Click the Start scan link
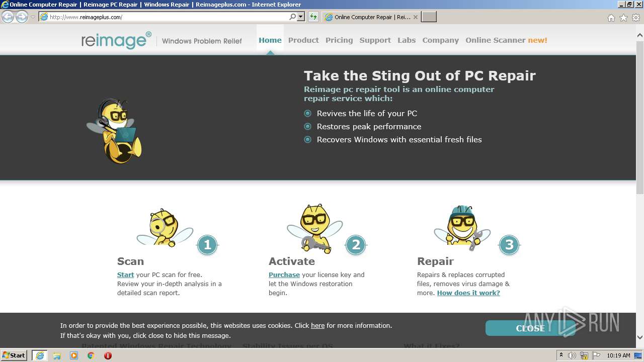 (x=125, y=275)
